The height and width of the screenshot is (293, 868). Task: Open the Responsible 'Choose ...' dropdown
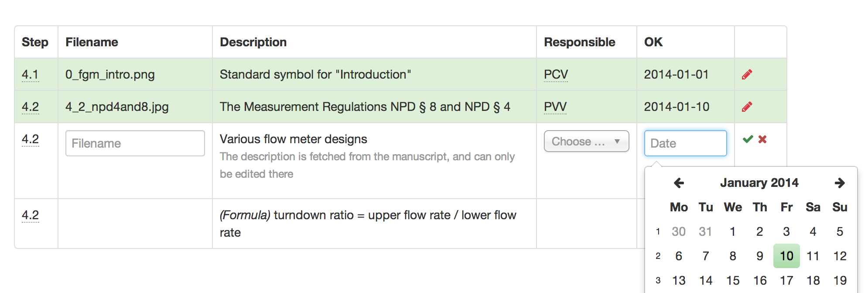click(x=586, y=141)
